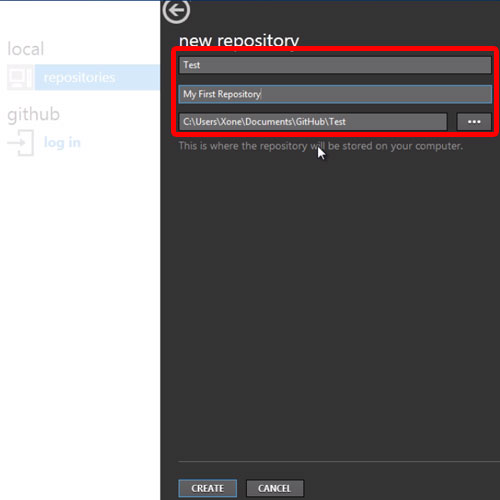Click the computer icon beside repositories
500x500 pixels.
(20, 77)
